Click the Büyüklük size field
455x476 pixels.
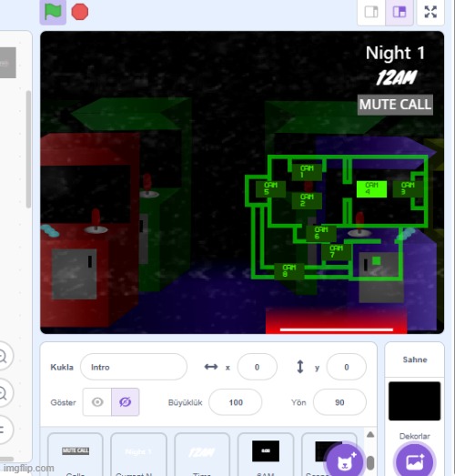click(x=236, y=402)
